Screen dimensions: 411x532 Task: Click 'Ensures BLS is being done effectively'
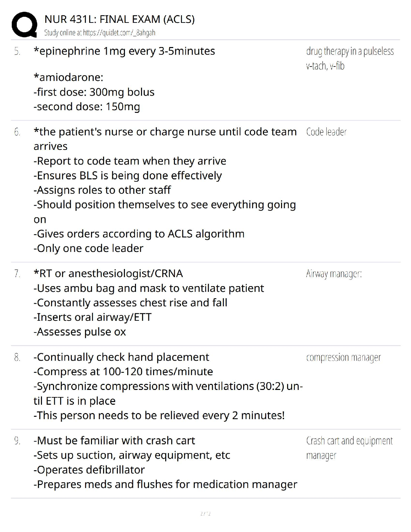[x=128, y=175]
